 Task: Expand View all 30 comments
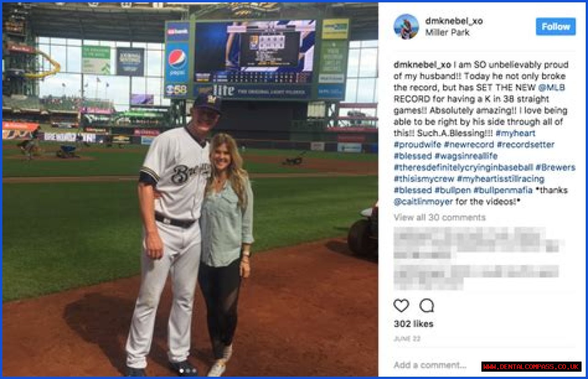tap(440, 217)
